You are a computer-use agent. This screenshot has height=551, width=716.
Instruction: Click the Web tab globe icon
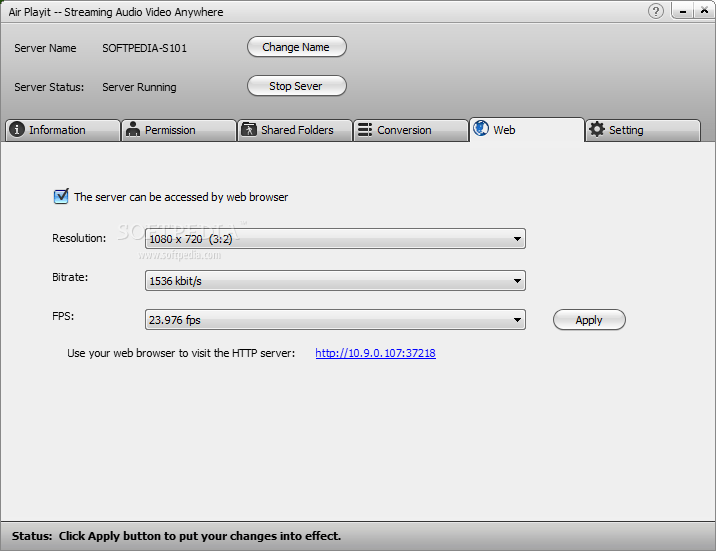pyautogui.click(x=481, y=128)
